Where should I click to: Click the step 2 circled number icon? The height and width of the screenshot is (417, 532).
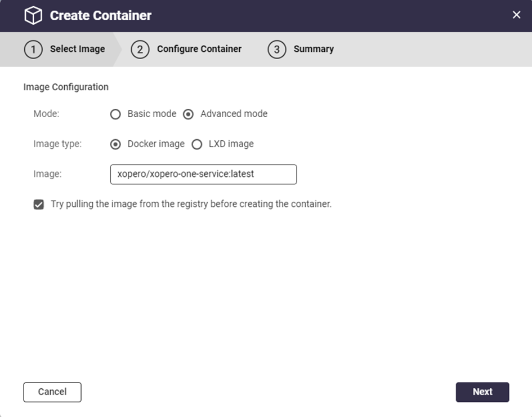tap(140, 49)
